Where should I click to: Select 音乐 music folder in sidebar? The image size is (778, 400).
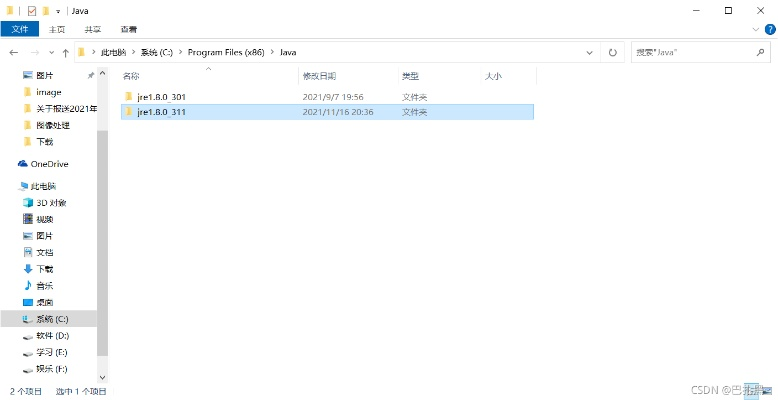pyautogui.click(x=44, y=286)
